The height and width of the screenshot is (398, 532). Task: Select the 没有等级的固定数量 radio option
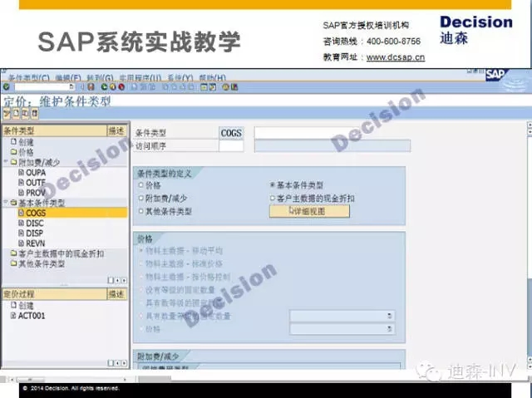(141, 290)
